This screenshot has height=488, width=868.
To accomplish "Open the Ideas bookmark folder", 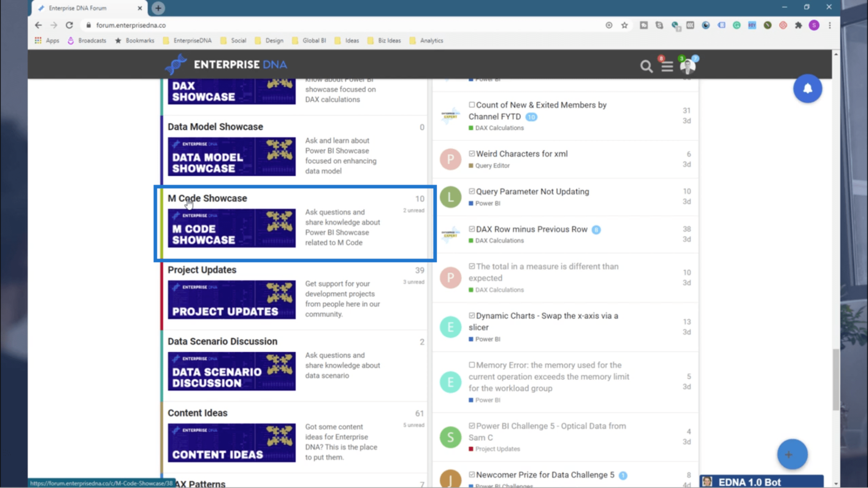I will click(x=347, y=40).
